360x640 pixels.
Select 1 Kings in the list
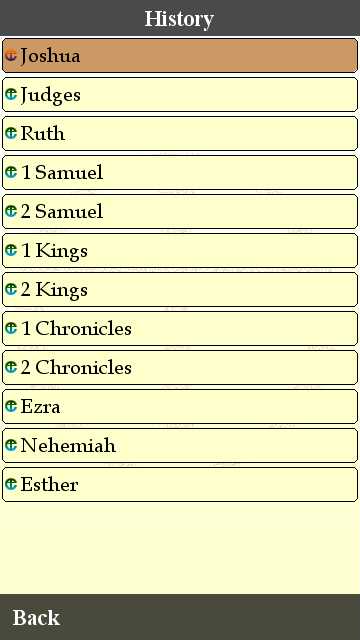pos(180,251)
